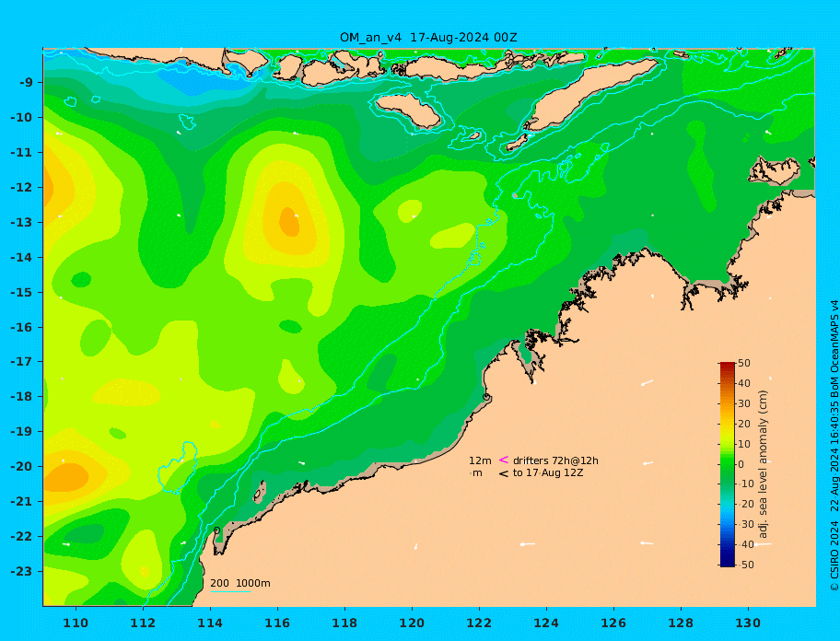Image resolution: width=840 pixels, height=641 pixels.
Task: Click the 'drifters 72h@12h' legend text
Action: click(555, 460)
